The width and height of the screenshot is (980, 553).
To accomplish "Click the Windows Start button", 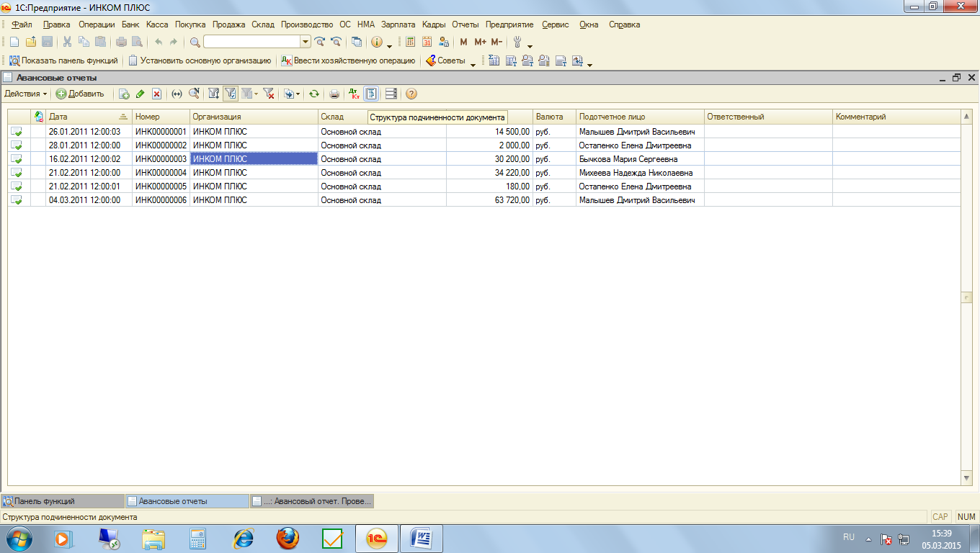I will (x=19, y=538).
